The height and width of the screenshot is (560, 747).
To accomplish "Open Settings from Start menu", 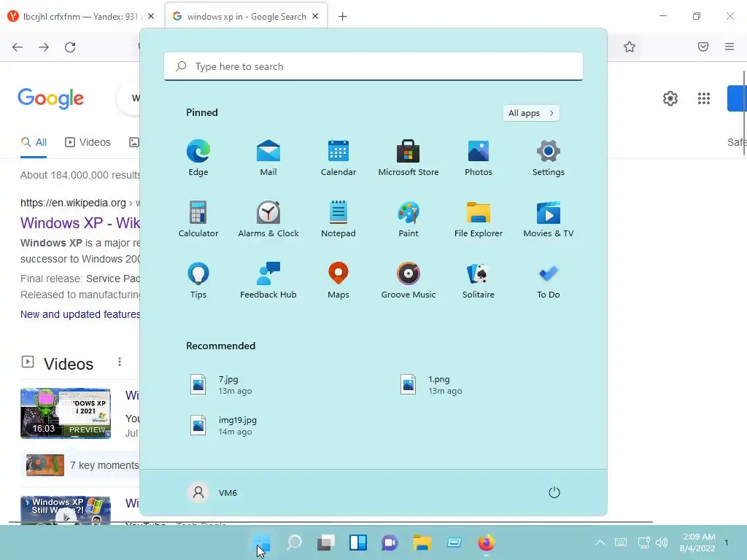I will (x=549, y=158).
